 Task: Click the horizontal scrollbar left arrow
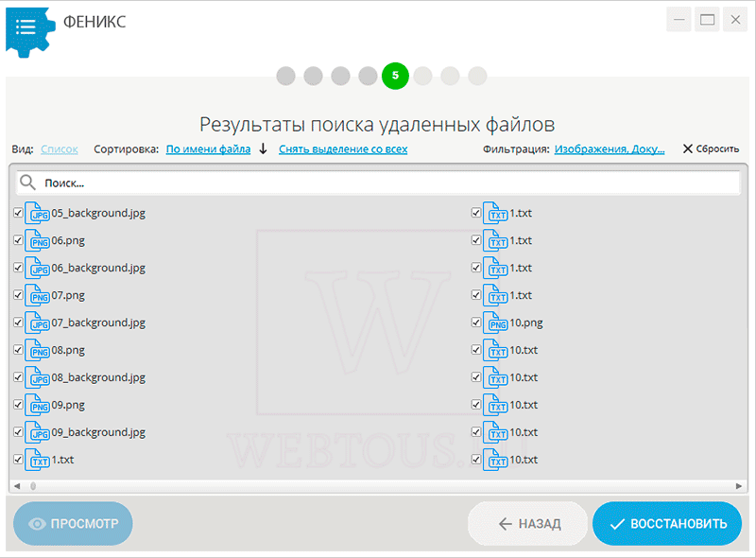click(x=17, y=486)
